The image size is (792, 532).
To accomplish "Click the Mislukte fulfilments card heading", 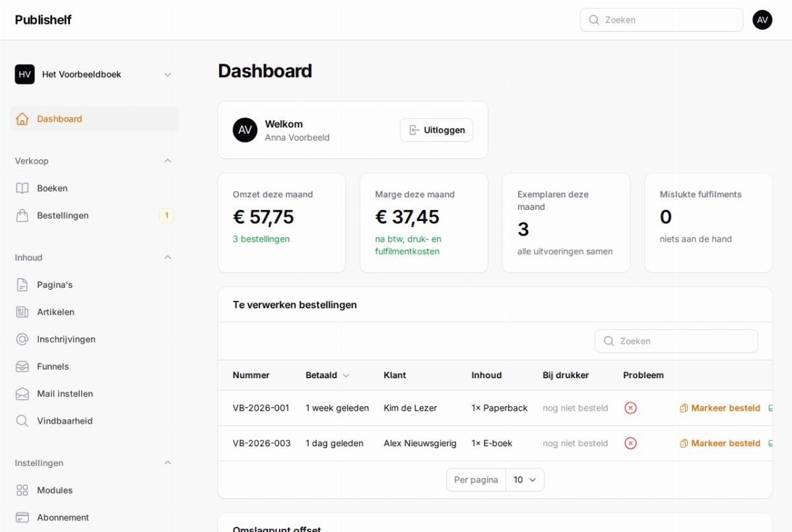I will coord(700,194).
